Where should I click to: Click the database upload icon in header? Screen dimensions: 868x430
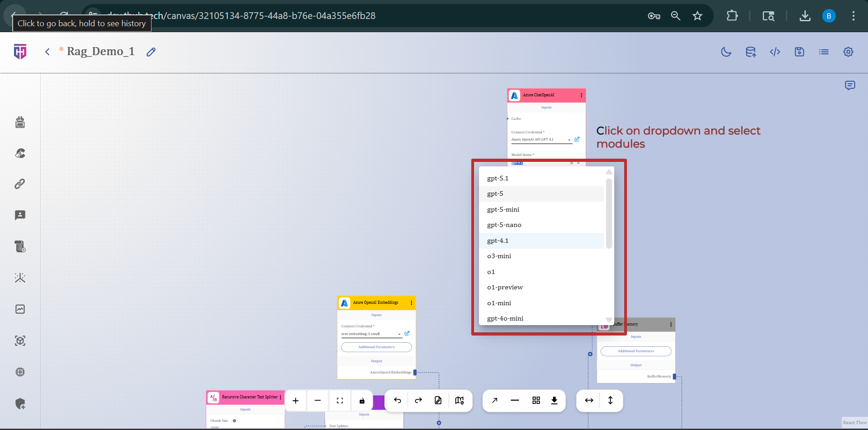[750, 52]
